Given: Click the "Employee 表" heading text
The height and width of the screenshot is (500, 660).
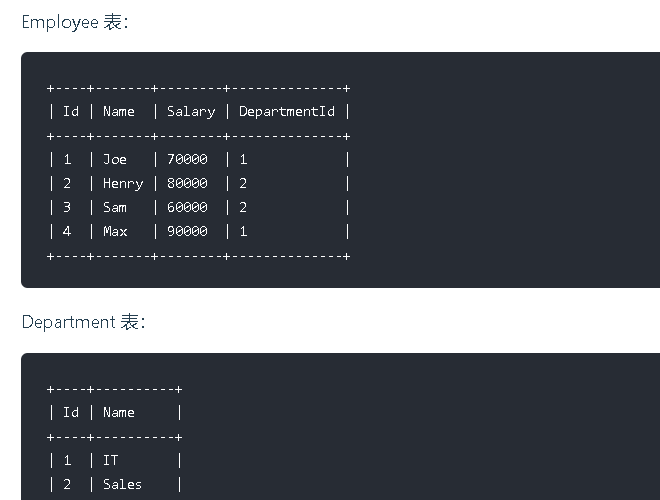Looking at the screenshot, I should (74, 22).
